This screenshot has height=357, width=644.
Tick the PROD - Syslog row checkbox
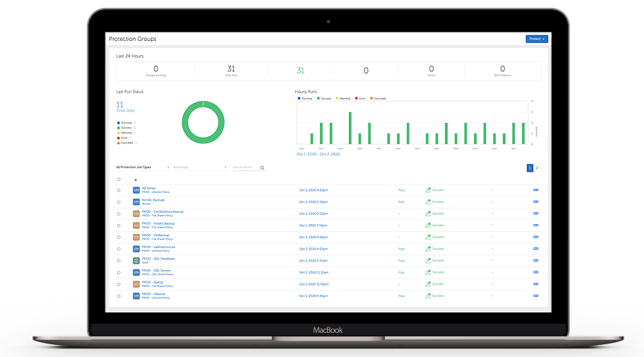click(x=119, y=284)
